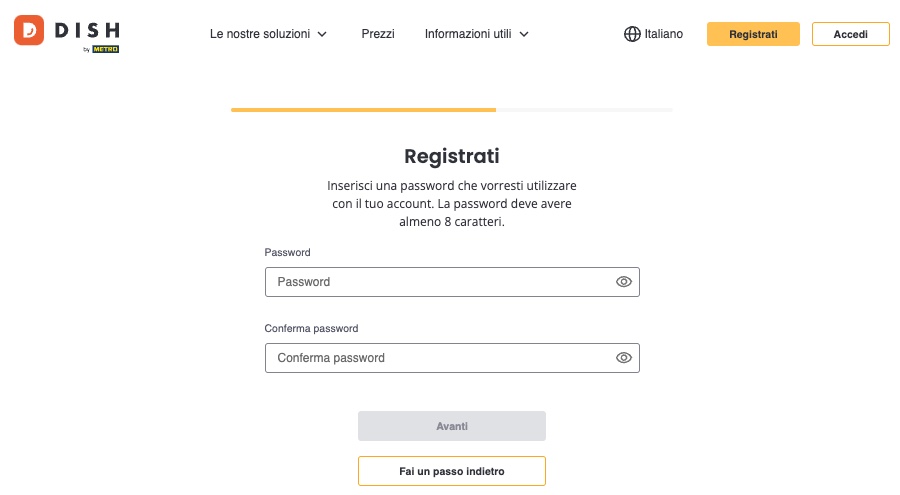
Task: Show password using eye icon in Password field
Action: pyautogui.click(x=623, y=282)
